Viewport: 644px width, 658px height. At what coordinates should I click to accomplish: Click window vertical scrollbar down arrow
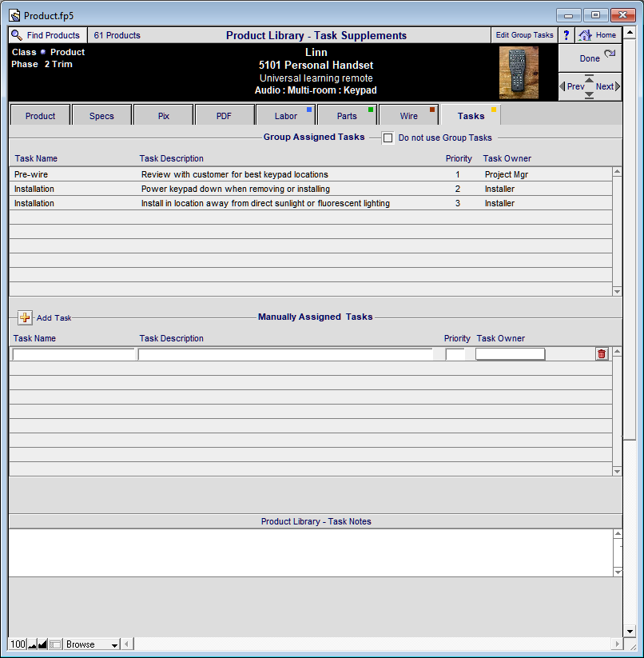tap(630, 631)
